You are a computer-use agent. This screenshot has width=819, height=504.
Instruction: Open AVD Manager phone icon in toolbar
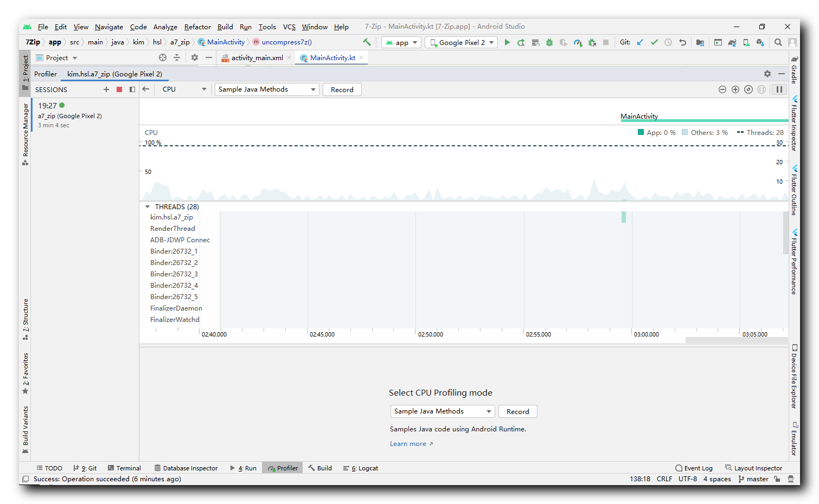click(745, 42)
